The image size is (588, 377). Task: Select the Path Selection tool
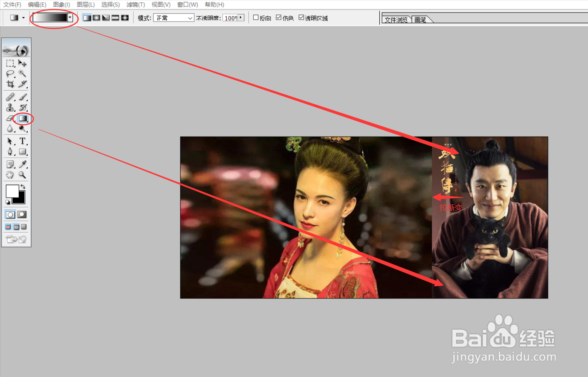click(10, 141)
